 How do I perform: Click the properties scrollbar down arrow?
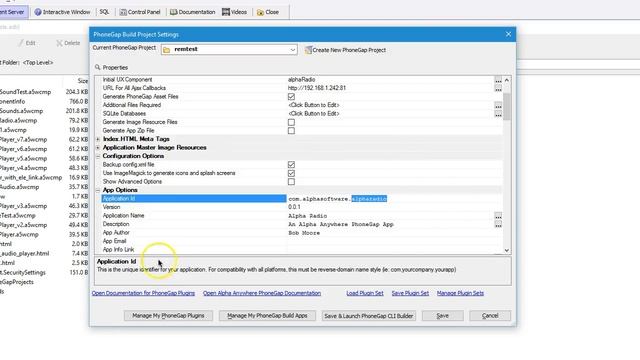[x=507, y=250]
